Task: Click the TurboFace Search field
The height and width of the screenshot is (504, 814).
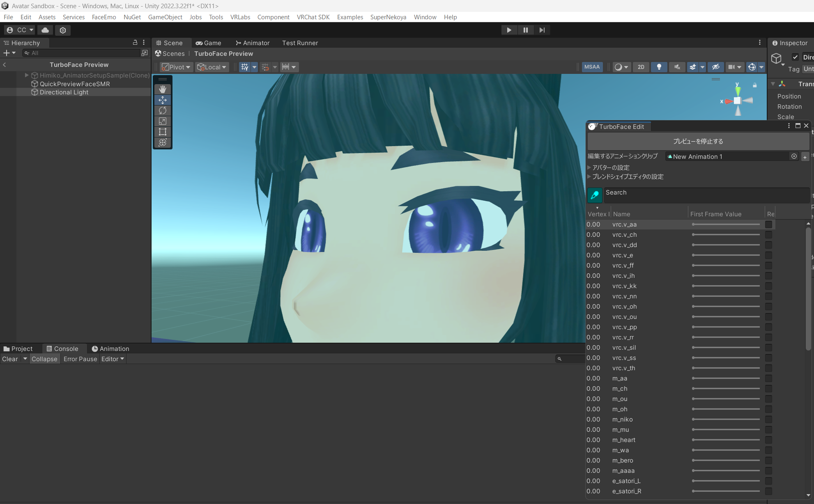Action: pyautogui.click(x=706, y=195)
